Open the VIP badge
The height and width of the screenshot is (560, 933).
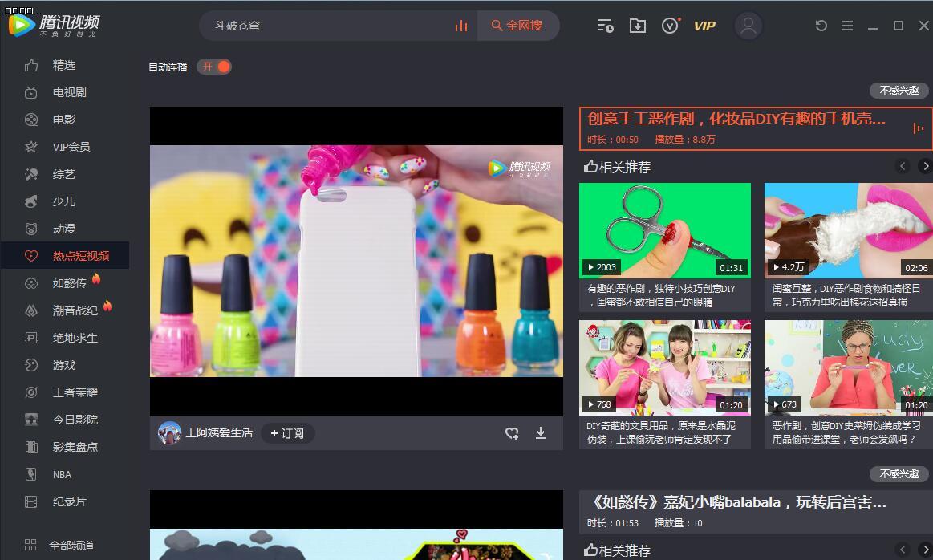click(x=704, y=26)
